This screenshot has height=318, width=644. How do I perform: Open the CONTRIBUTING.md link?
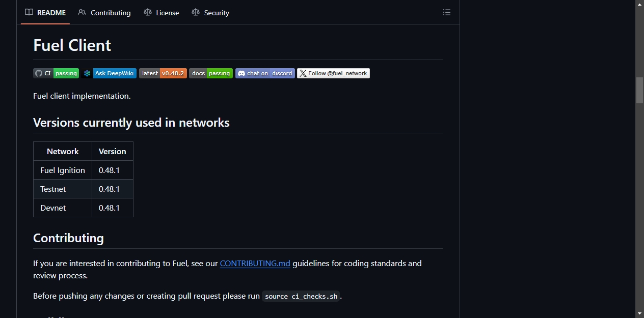pos(255,263)
